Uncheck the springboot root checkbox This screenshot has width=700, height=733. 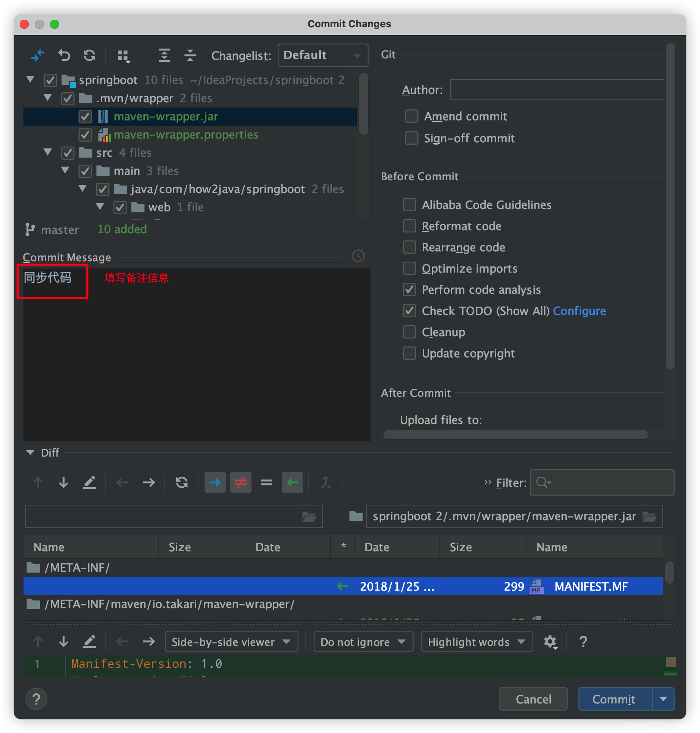pos(50,80)
